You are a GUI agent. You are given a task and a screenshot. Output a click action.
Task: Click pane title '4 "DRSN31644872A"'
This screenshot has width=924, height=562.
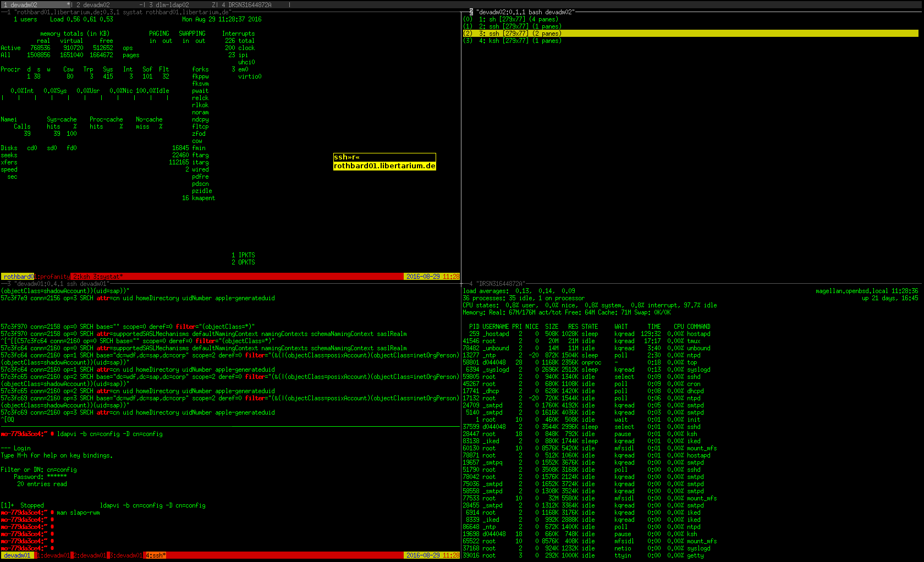click(x=498, y=284)
